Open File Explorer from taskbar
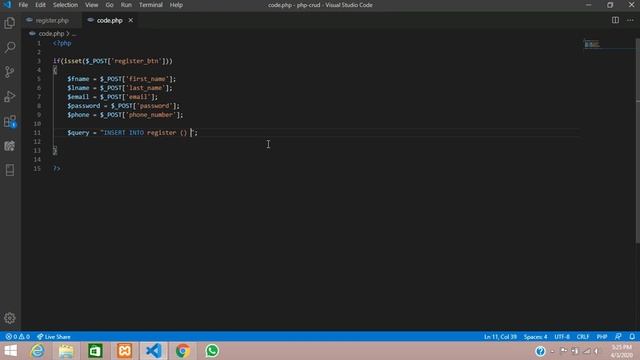640x360 pixels. tap(66, 351)
